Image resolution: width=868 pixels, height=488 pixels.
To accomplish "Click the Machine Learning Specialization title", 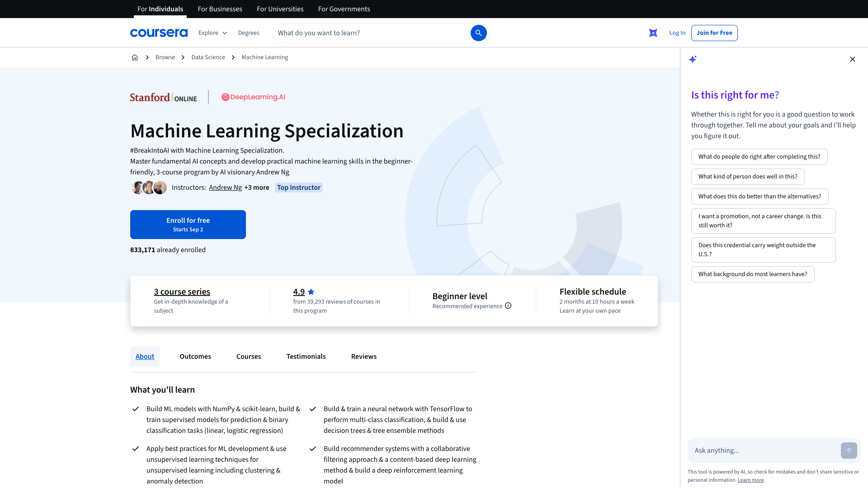I will [x=267, y=131].
